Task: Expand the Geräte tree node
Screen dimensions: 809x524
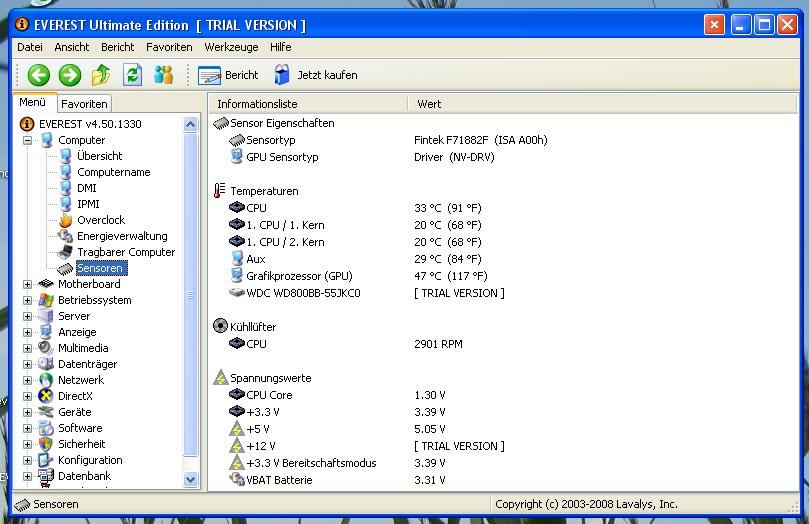Action: [27, 412]
